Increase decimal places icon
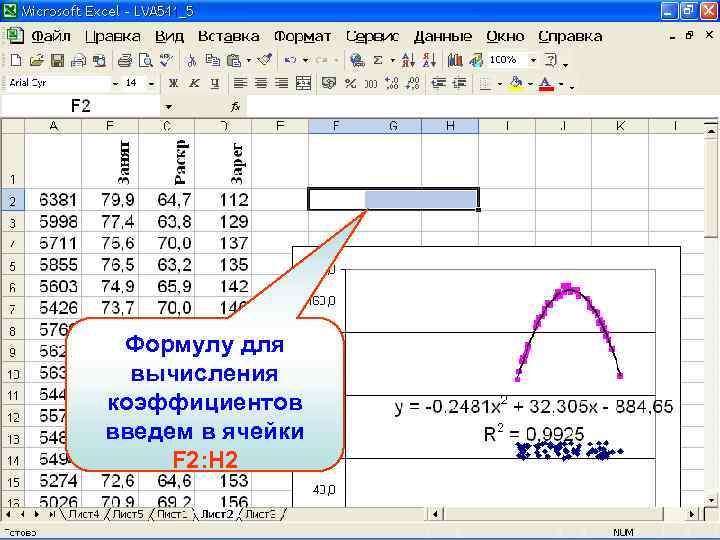Viewport: 720px width, 540px height. (392, 83)
